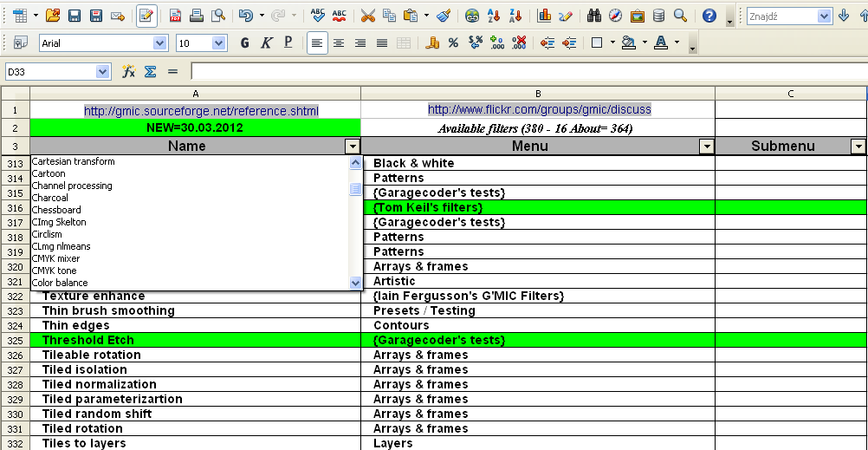Toggle justified alignment
Screen dimensions: 868x450
click(382, 42)
